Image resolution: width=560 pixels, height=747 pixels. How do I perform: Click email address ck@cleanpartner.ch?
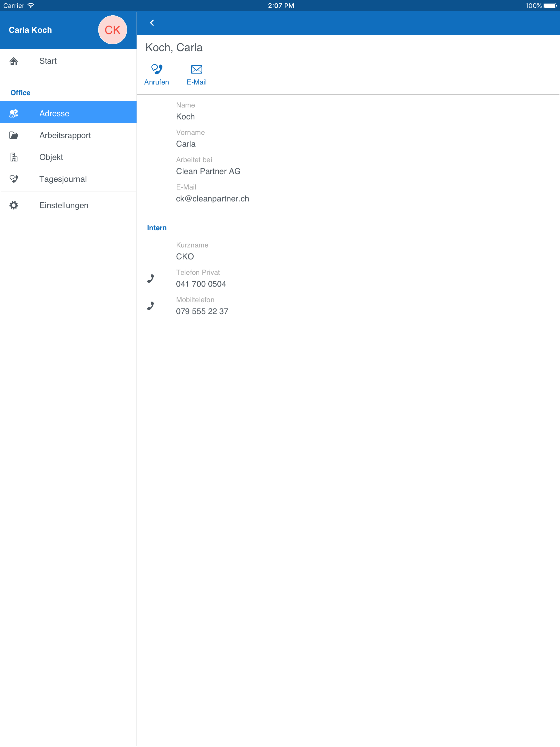click(212, 199)
